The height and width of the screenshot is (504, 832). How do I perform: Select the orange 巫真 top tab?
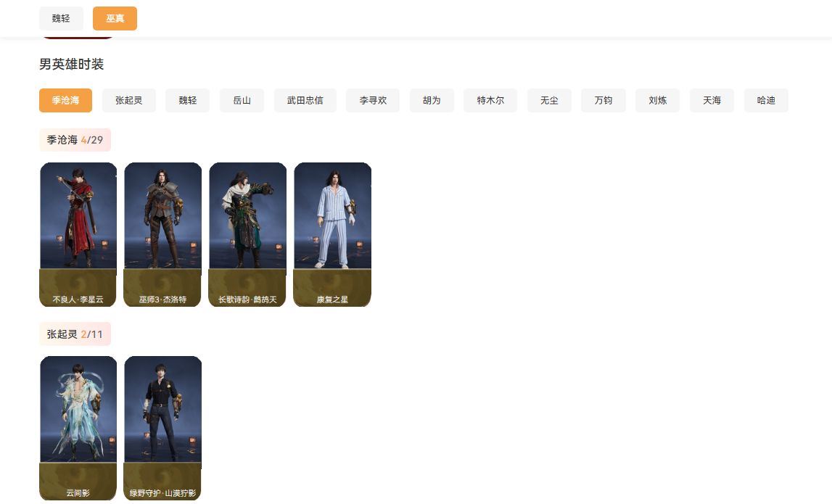click(x=115, y=19)
